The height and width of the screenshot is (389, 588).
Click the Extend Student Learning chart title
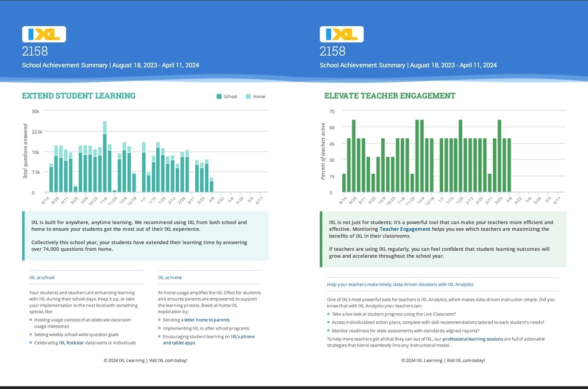[x=79, y=96]
